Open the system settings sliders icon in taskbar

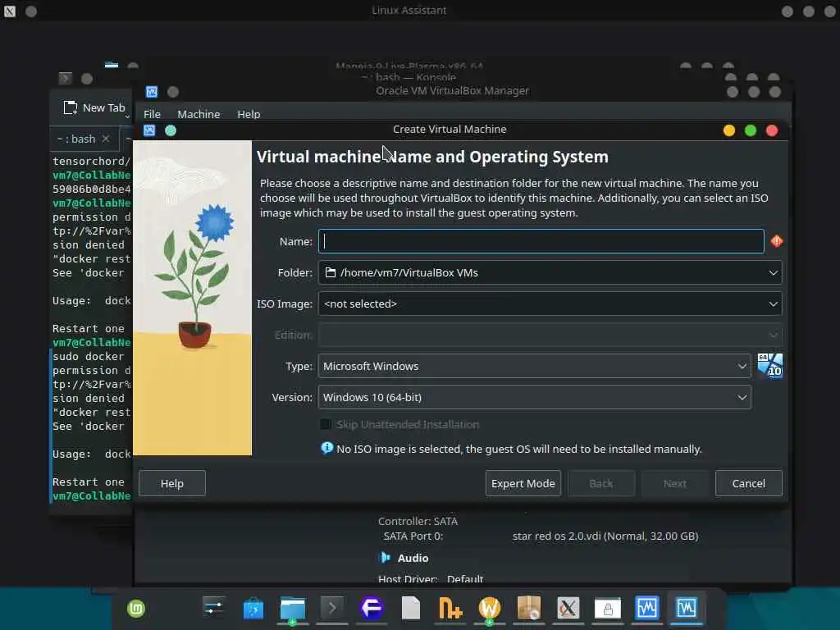pyautogui.click(x=214, y=608)
